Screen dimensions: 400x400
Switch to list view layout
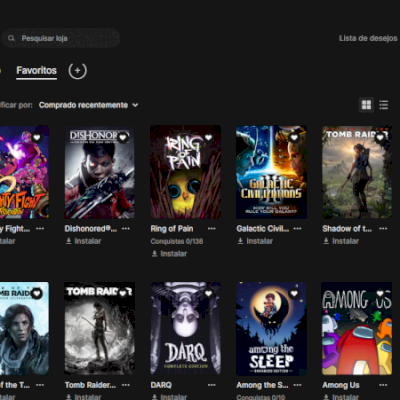[384, 105]
